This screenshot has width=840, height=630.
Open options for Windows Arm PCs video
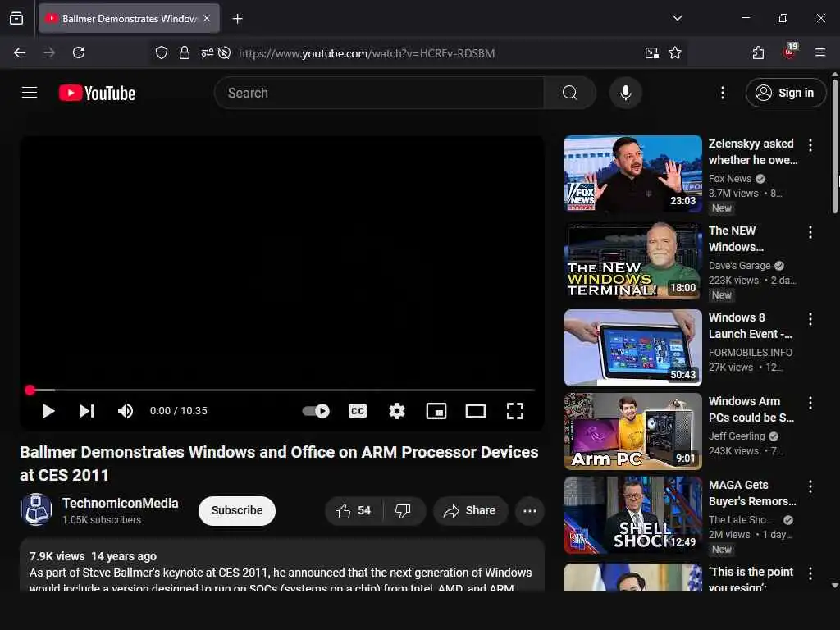pyautogui.click(x=810, y=403)
